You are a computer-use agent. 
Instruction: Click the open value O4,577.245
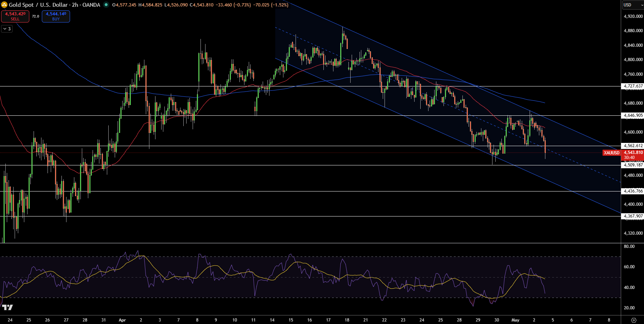point(124,5)
